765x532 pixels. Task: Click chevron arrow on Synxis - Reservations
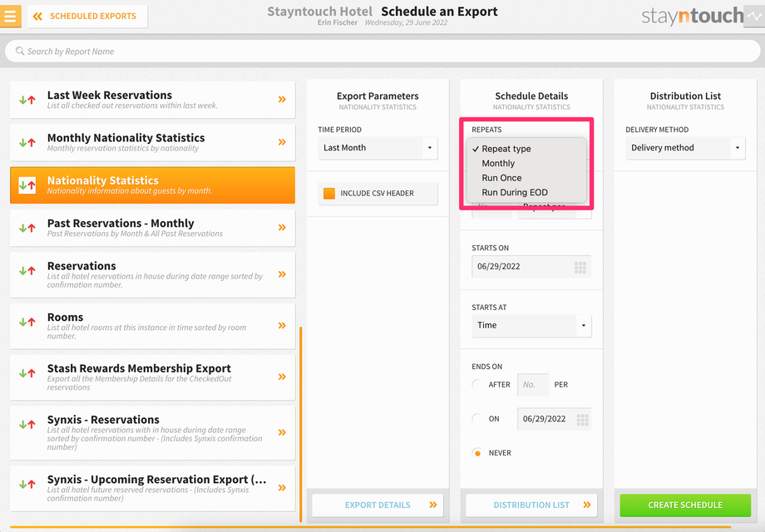[x=282, y=432]
